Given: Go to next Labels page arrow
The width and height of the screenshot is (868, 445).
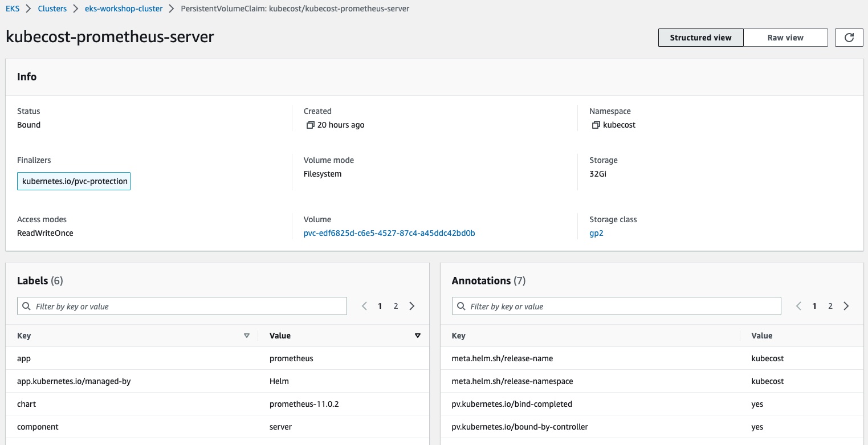Looking at the screenshot, I should [412, 306].
